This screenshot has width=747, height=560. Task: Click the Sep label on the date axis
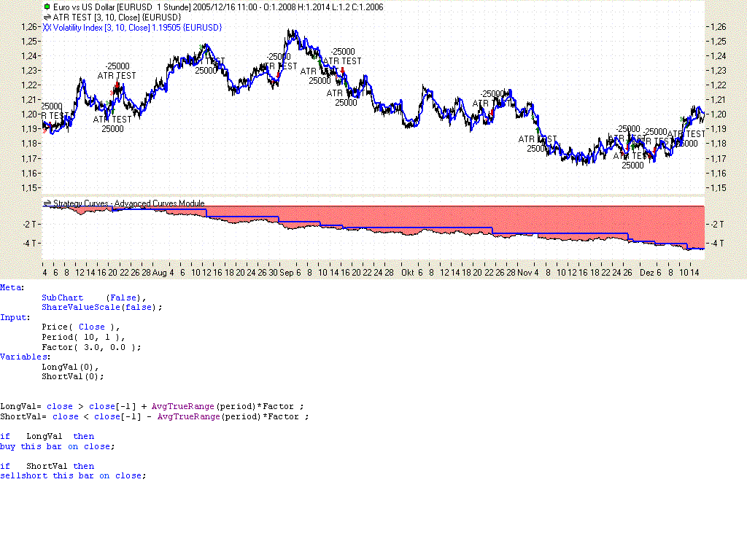[286, 273]
